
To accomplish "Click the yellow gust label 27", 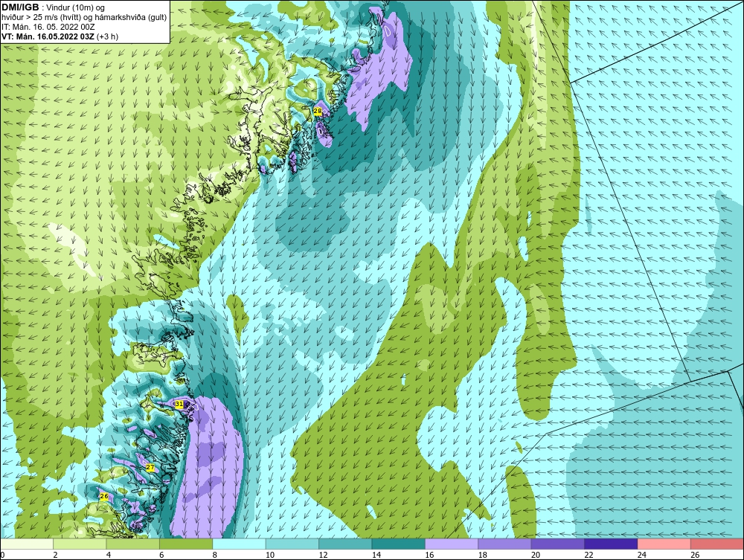I will point(150,468).
